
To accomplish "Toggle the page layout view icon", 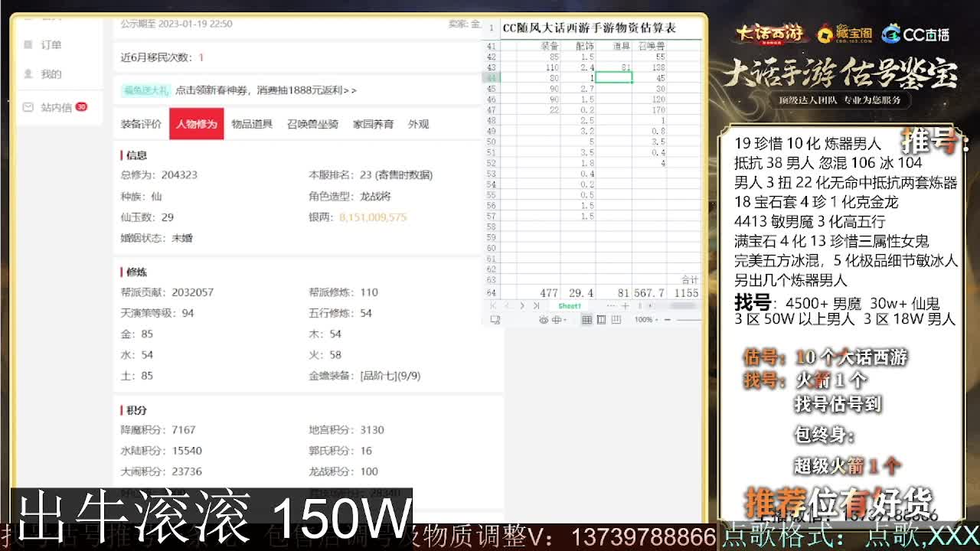I will [x=601, y=321].
